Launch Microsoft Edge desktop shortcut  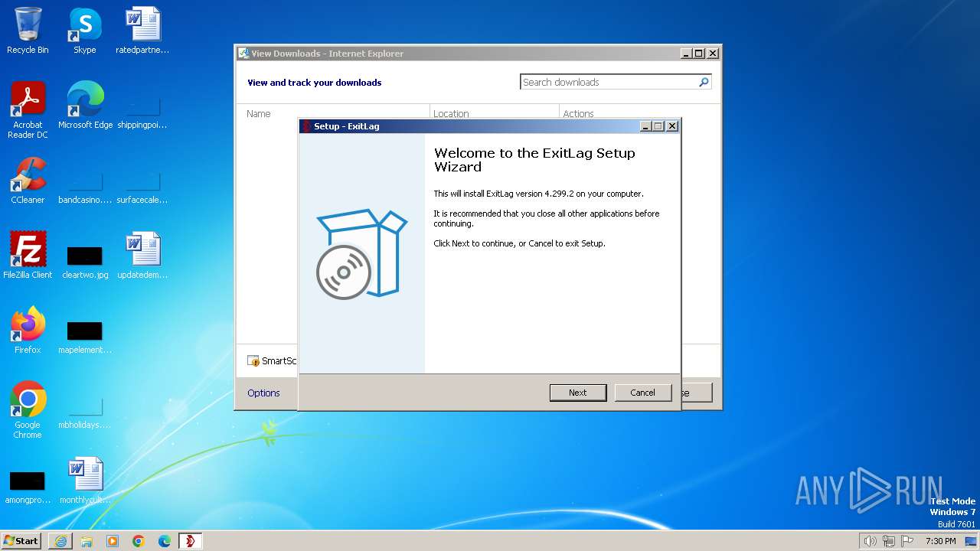click(85, 105)
